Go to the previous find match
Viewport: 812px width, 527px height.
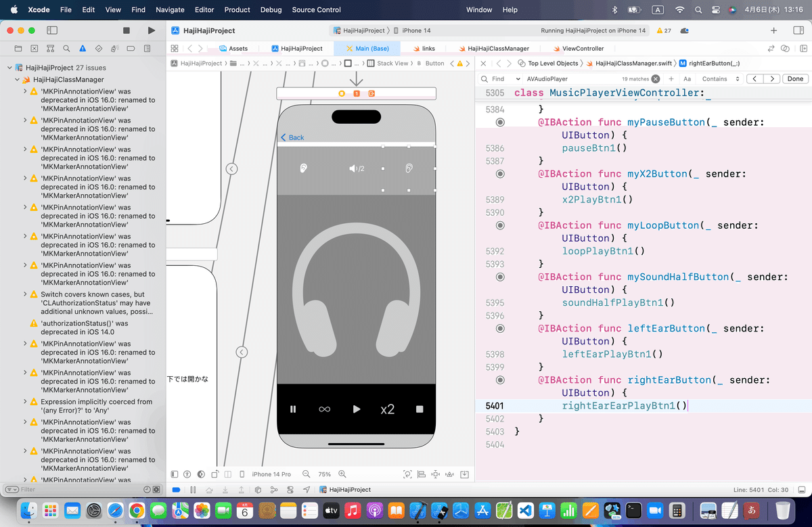point(756,79)
